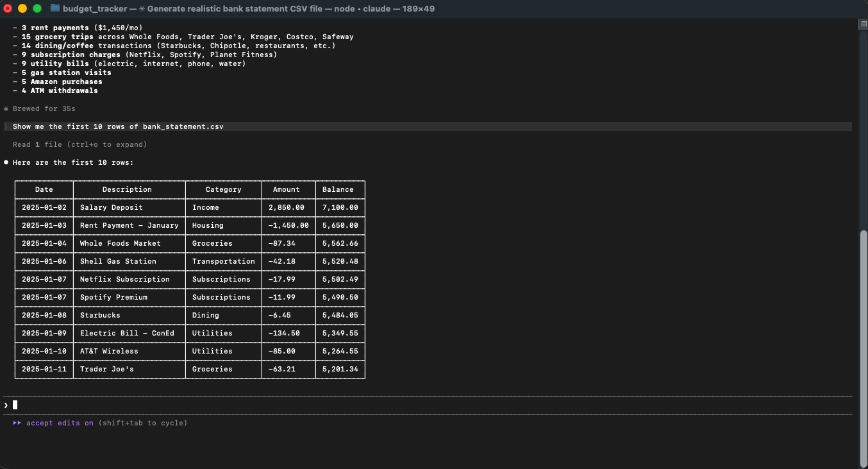Click the 'Brewed for 35s' status text
The image size is (868, 469).
pos(40,108)
